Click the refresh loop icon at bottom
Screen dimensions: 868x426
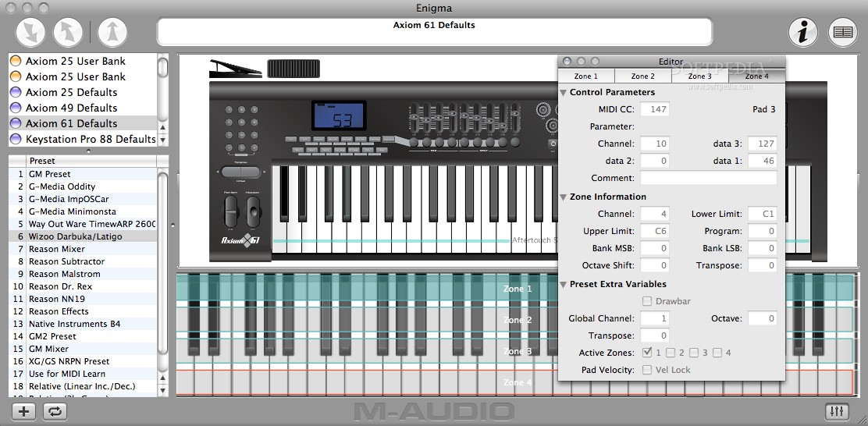tap(55, 411)
